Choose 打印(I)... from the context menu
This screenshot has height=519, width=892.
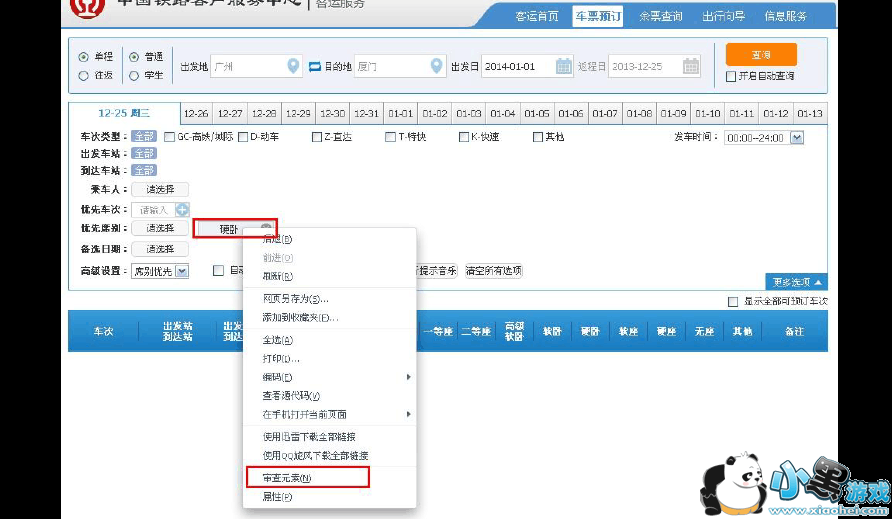tap(329, 359)
